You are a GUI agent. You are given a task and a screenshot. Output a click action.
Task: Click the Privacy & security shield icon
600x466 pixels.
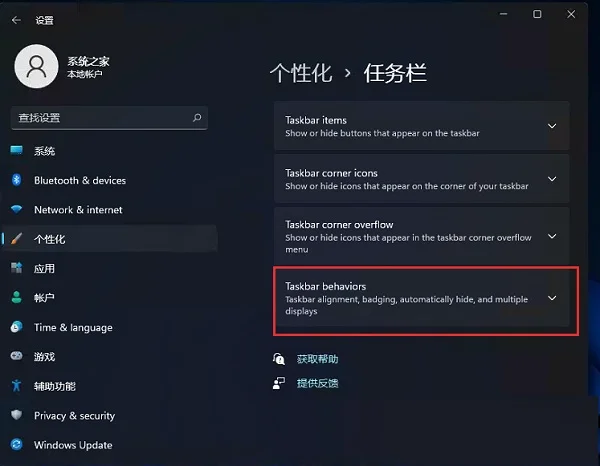(16, 415)
